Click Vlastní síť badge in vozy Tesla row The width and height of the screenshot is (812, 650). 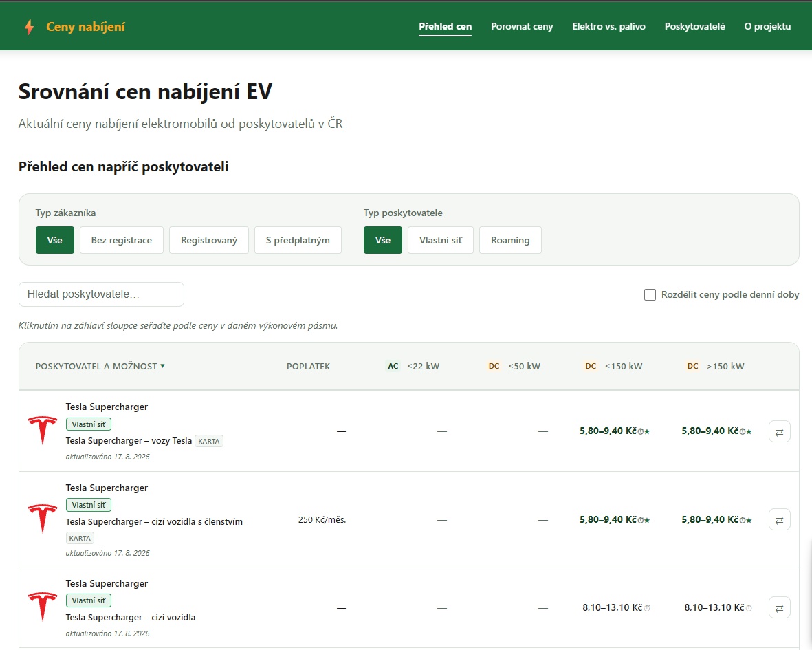tap(89, 424)
